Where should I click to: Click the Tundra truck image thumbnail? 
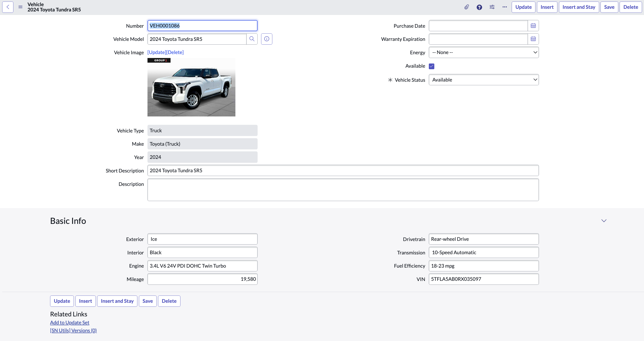(x=191, y=87)
